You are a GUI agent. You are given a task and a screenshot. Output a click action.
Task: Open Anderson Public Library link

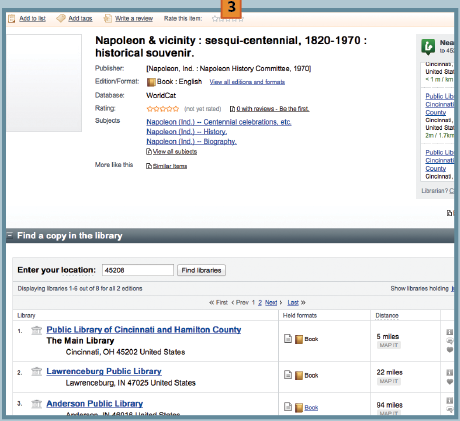[x=95, y=404]
